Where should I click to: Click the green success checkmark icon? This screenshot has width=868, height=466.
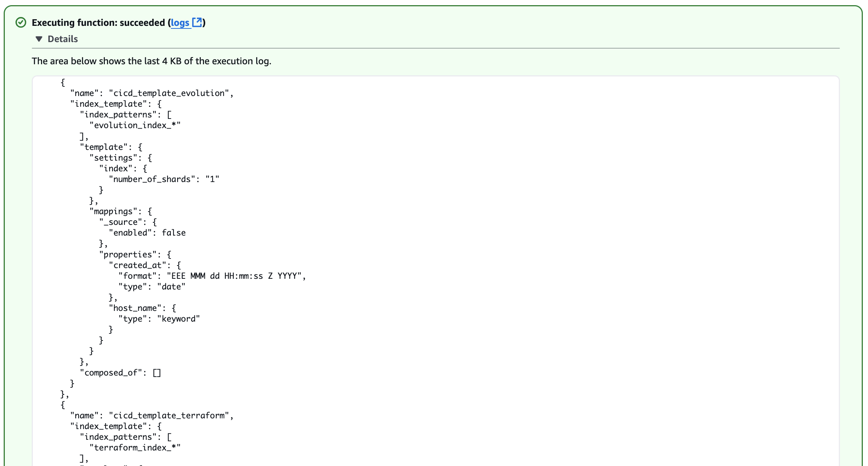(21, 23)
